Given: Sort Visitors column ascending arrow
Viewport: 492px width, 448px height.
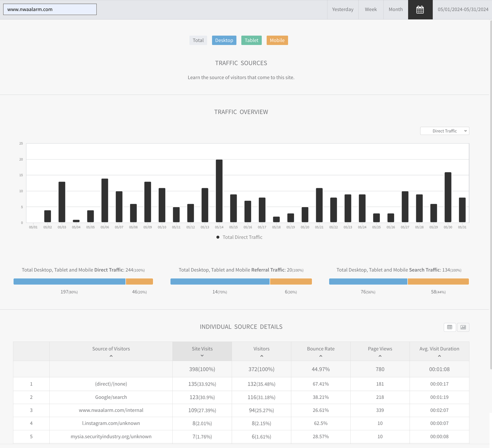Looking at the screenshot, I should (261, 356).
